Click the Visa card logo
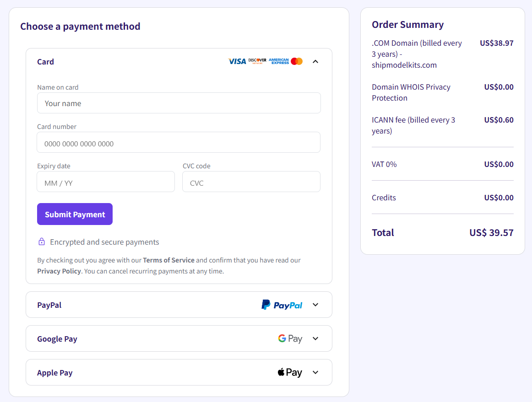532x402 pixels. click(x=237, y=61)
